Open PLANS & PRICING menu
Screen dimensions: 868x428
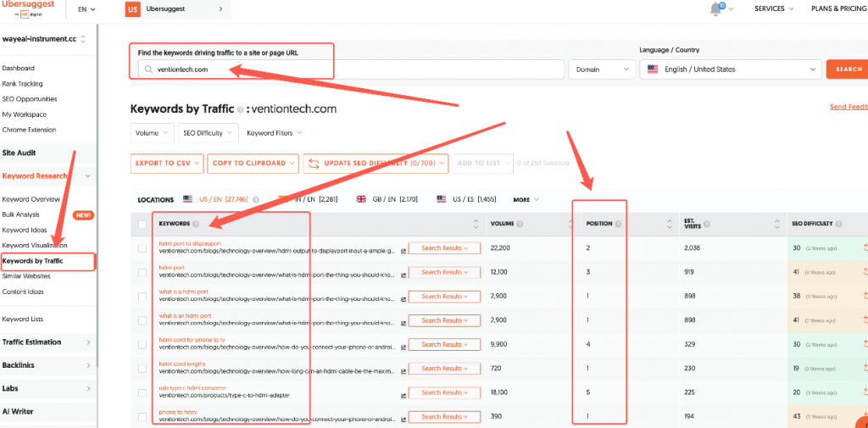coord(838,8)
